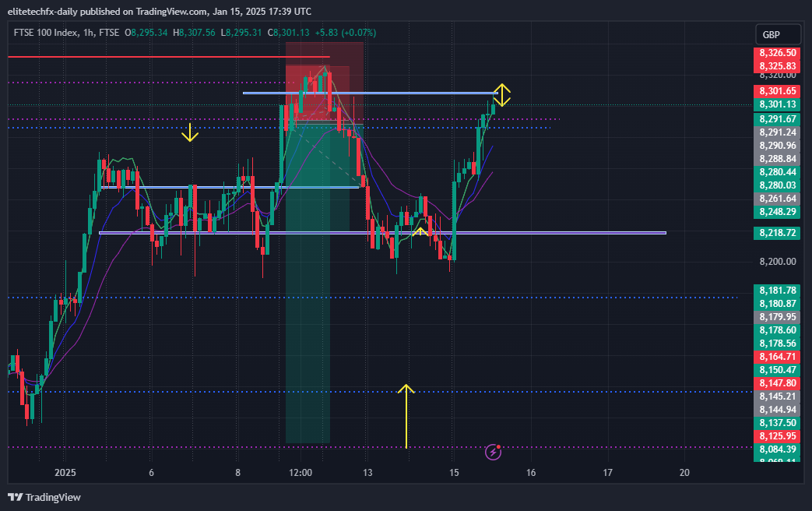Viewport: 812px width, 511px height.
Task: Select the 8,248.29 price label
Action: point(777,211)
